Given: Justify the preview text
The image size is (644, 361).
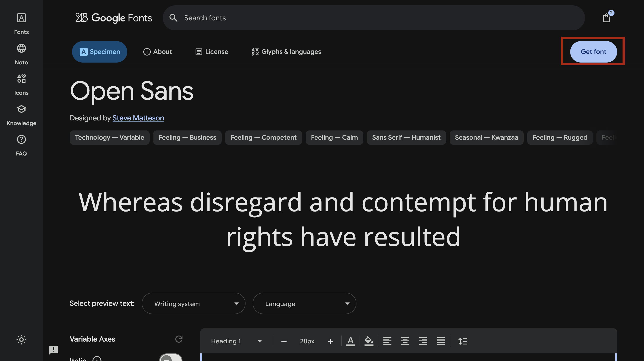Looking at the screenshot, I should click(x=441, y=341).
